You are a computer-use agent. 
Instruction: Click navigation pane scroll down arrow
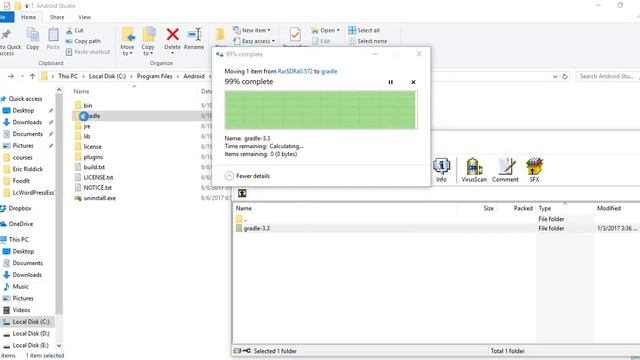click(59, 345)
